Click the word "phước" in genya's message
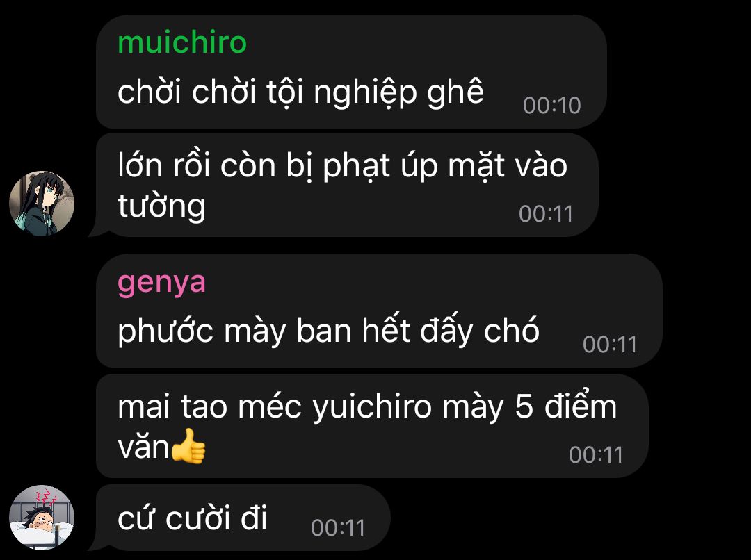The width and height of the screenshot is (751, 560). point(165,331)
